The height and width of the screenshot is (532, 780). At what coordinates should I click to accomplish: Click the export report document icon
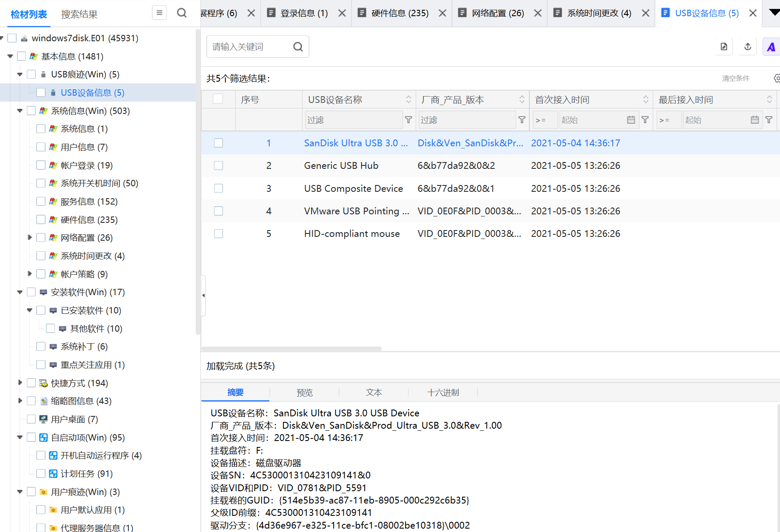point(724,47)
